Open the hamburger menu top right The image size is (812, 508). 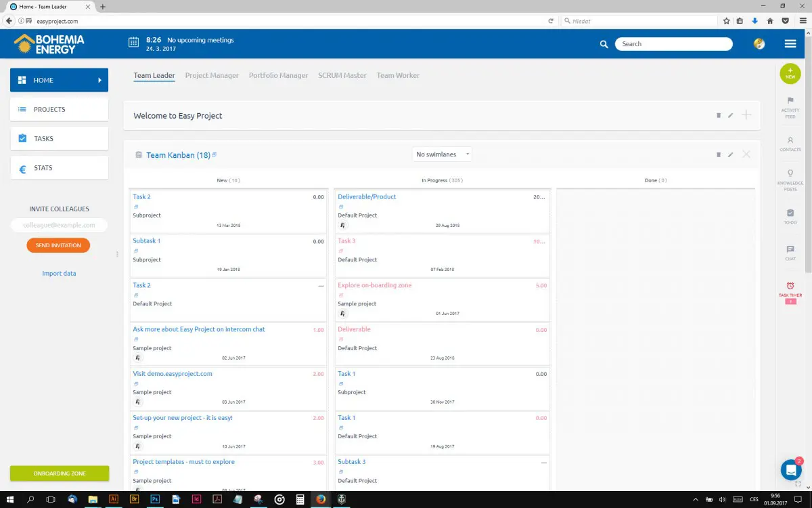[790, 43]
